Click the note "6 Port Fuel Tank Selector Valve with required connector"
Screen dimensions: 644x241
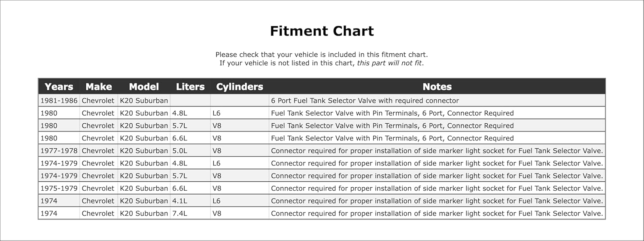[x=365, y=101]
